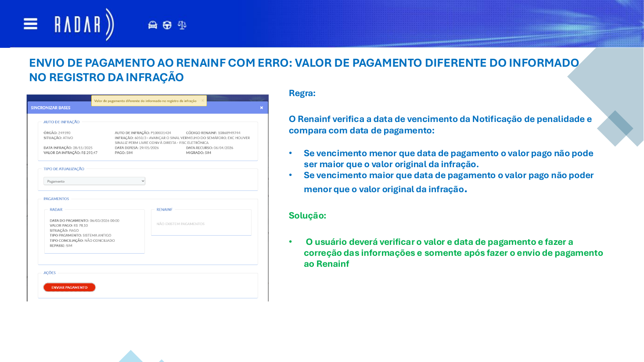Click the car icon in the header

pos(152,25)
